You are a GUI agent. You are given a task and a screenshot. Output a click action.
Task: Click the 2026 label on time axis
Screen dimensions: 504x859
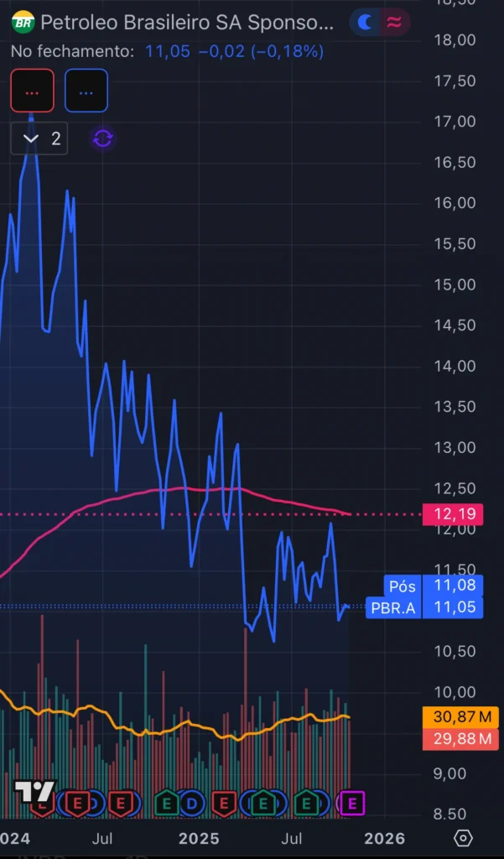pyautogui.click(x=384, y=838)
